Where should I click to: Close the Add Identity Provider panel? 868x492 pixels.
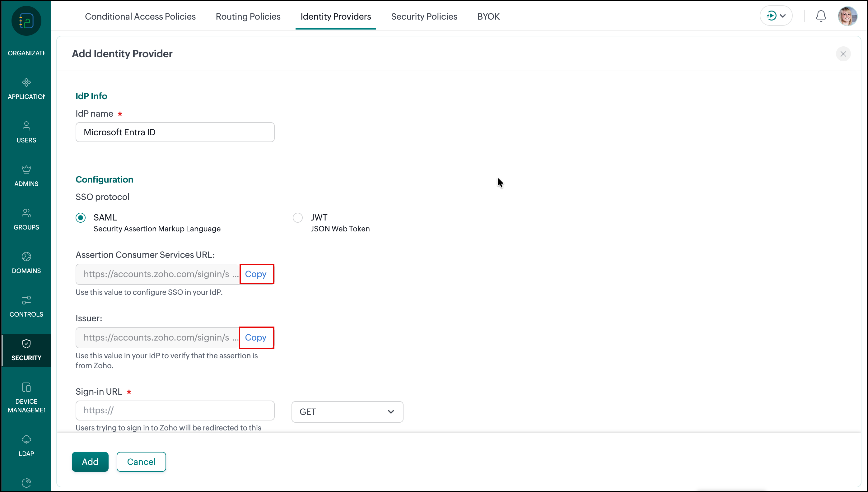point(843,54)
